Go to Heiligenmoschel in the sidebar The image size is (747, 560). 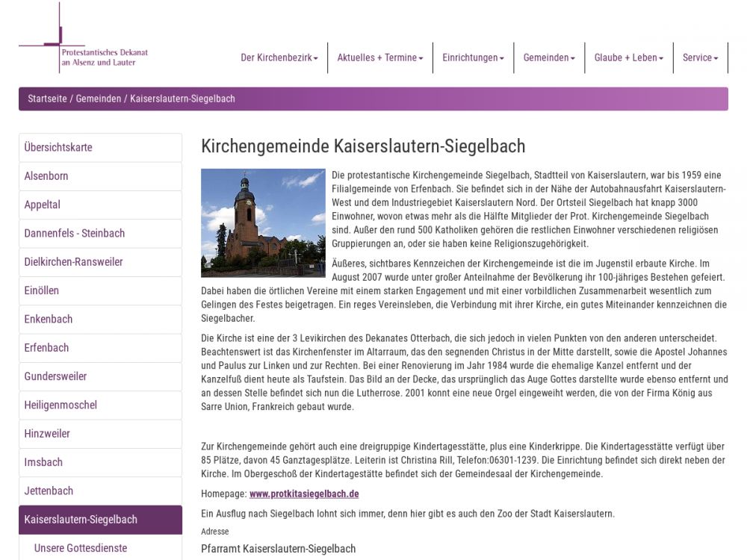[61, 405]
